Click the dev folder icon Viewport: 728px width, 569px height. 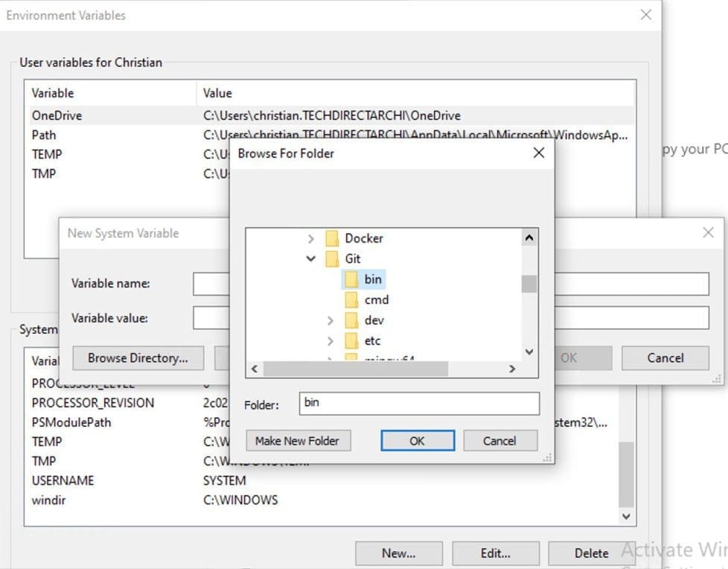point(351,320)
